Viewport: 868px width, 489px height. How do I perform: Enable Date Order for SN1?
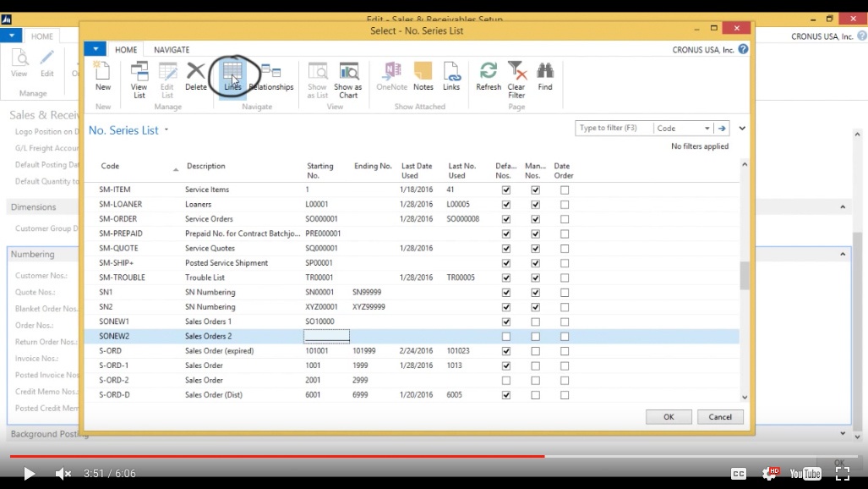[564, 292]
